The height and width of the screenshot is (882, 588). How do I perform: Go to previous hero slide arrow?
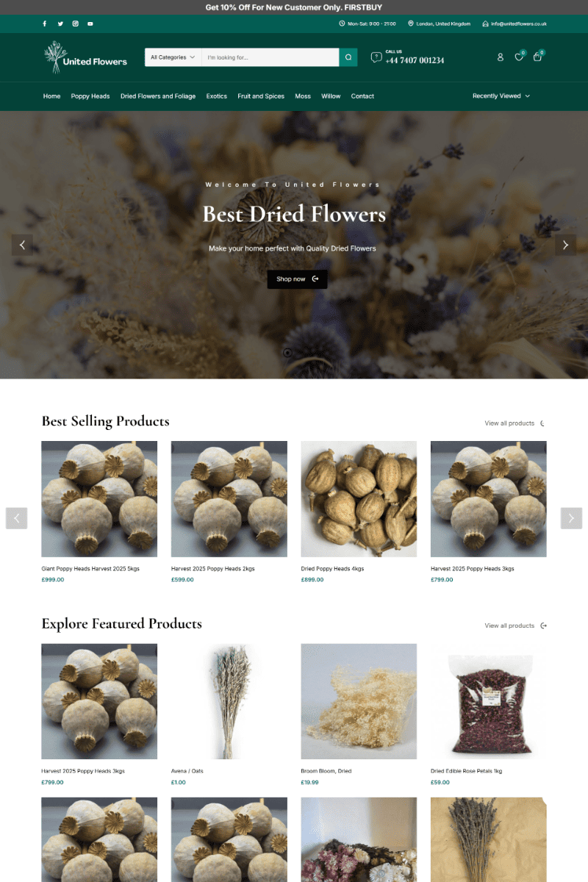[x=22, y=245]
